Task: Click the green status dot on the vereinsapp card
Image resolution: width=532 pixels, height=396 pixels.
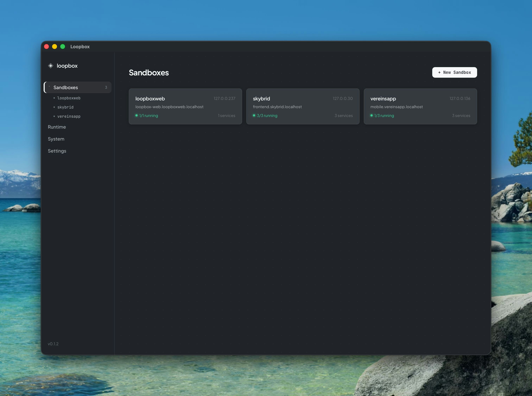Action: pos(372,115)
